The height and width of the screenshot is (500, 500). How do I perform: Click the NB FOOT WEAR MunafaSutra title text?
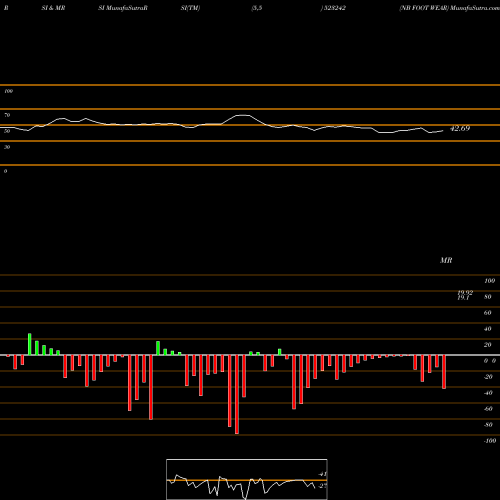[449, 8]
